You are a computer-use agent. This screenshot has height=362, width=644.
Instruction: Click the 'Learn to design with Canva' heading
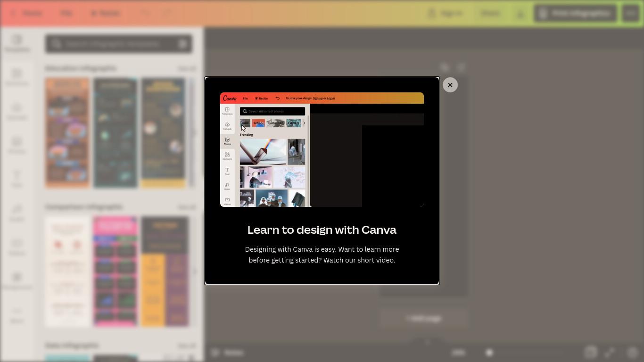(322, 230)
